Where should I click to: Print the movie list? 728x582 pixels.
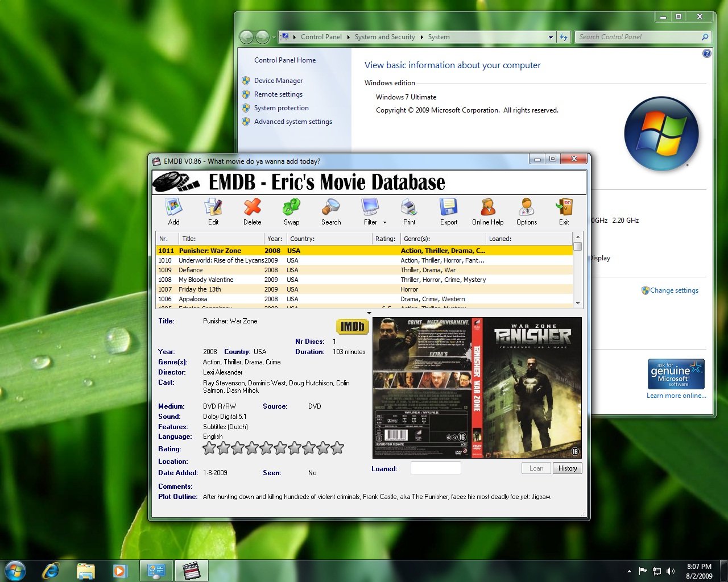(409, 207)
